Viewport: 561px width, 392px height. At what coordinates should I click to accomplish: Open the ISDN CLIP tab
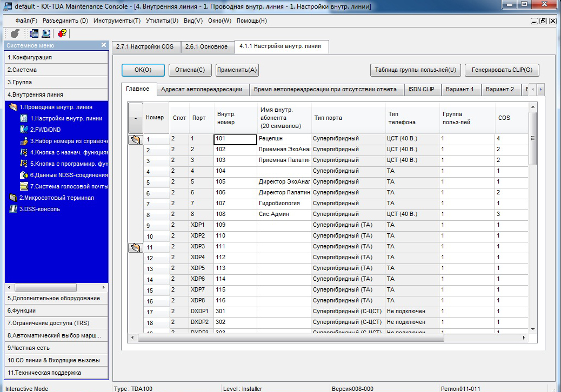[422, 89]
